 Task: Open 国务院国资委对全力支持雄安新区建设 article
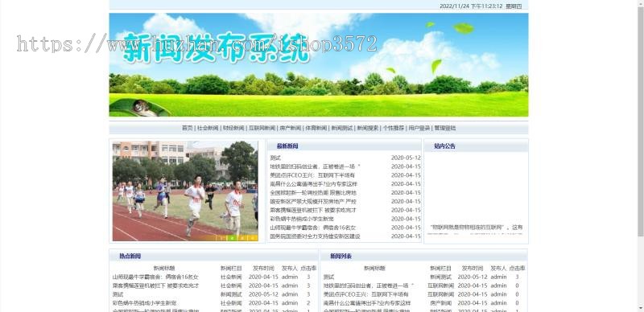(x=315, y=236)
